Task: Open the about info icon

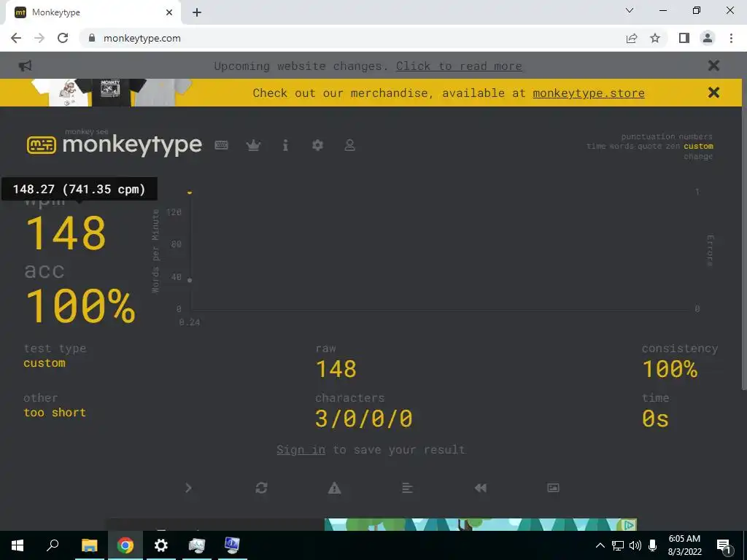Action: pos(285,145)
